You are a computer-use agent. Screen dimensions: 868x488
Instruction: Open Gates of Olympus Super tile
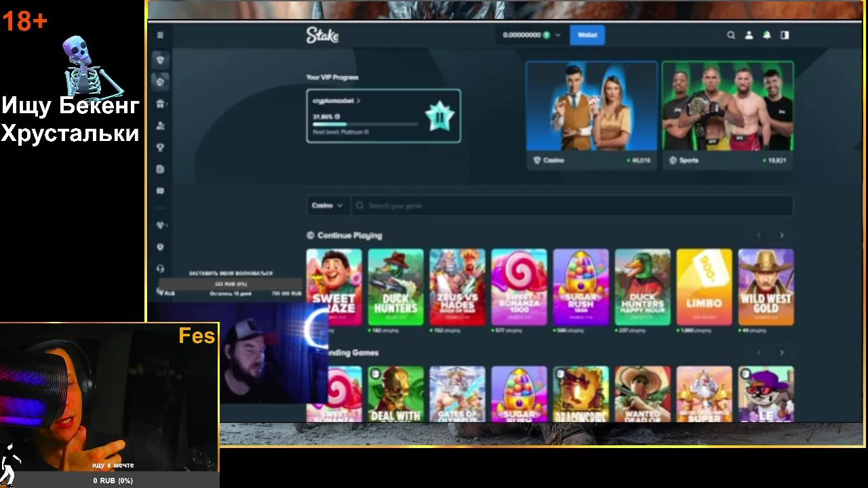(x=704, y=394)
